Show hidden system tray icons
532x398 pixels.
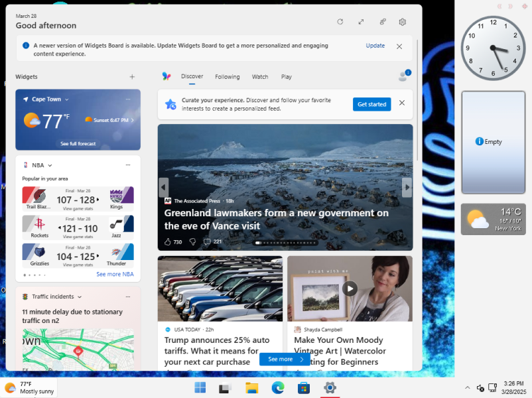[467, 387]
